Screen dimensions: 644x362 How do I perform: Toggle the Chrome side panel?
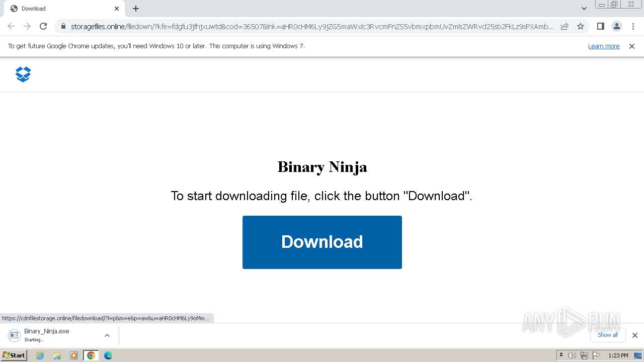pyautogui.click(x=600, y=26)
